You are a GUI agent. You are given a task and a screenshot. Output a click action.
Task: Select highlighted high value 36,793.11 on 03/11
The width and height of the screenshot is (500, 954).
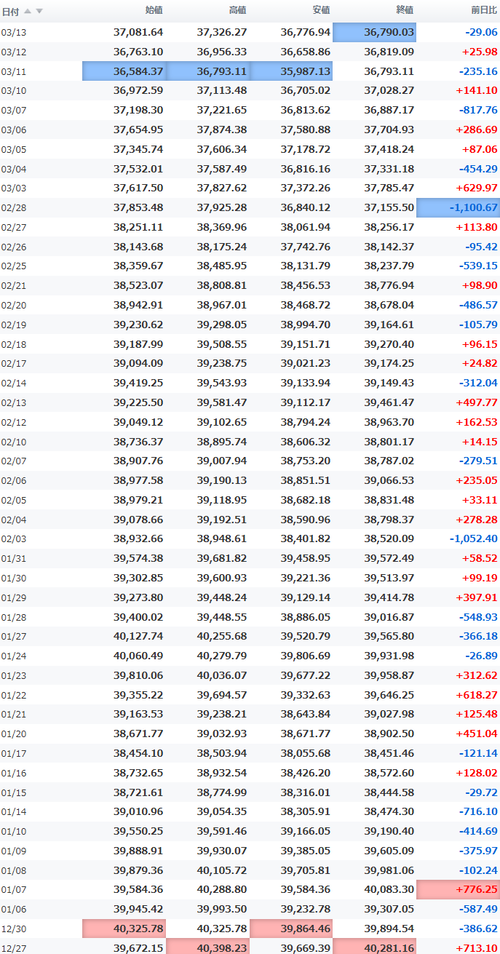pos(208,71)
